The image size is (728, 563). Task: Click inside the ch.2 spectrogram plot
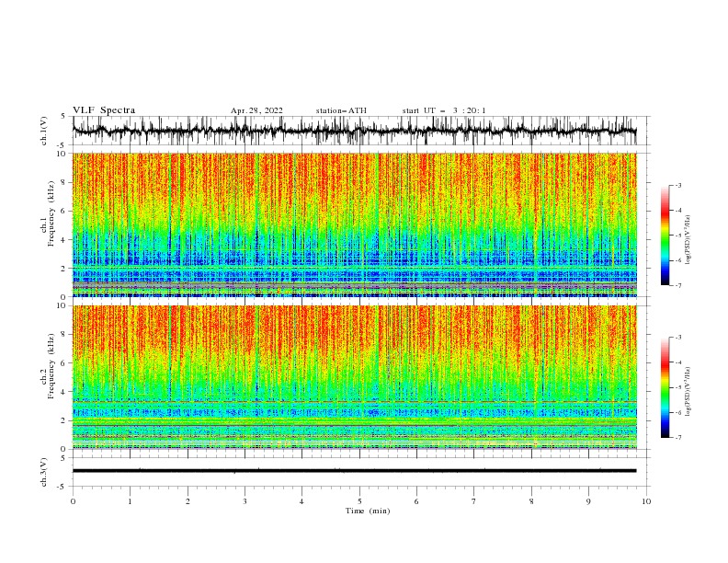pyautogui.click(x=354, y=377)
